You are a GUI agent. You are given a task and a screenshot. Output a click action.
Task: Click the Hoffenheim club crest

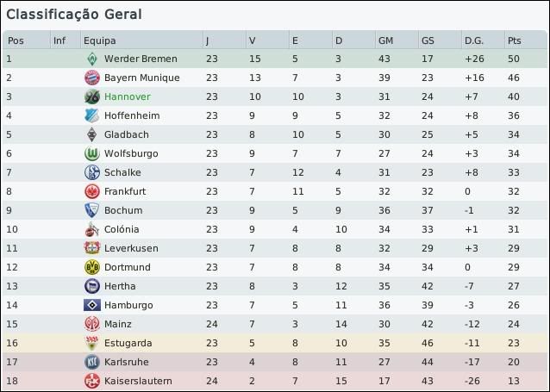(x=91, y=116)
